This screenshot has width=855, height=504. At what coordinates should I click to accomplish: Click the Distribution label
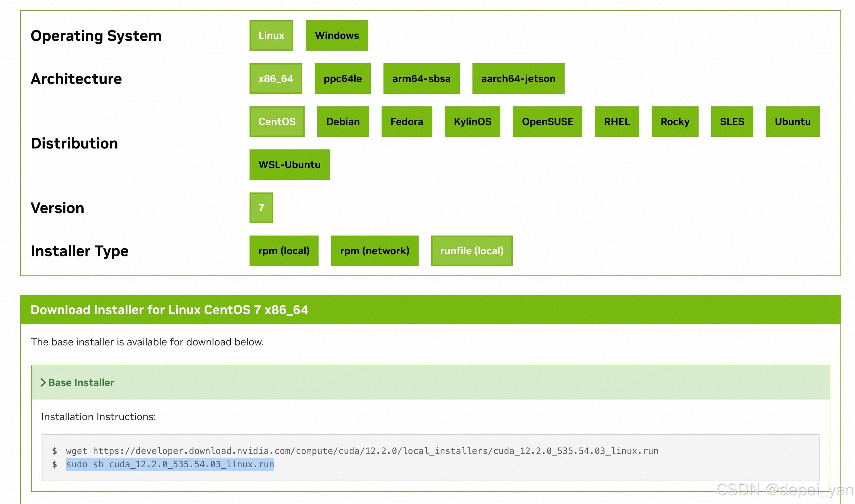[74, 143]
